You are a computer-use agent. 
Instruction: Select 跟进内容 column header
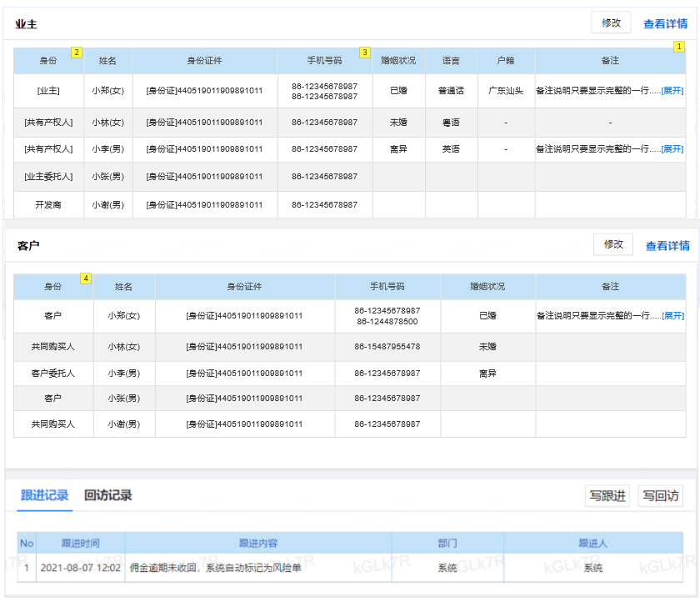258,543
